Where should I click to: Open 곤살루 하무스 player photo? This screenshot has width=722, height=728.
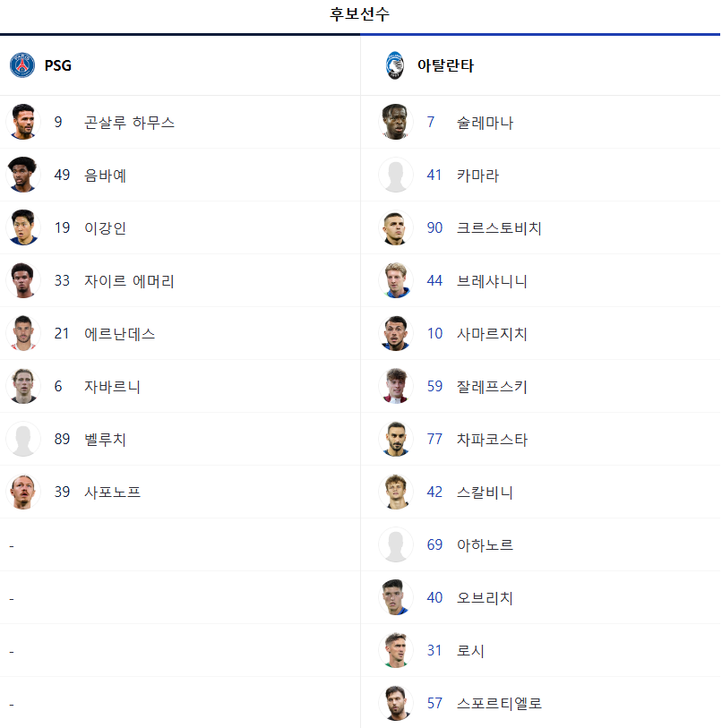click(23, 122)
